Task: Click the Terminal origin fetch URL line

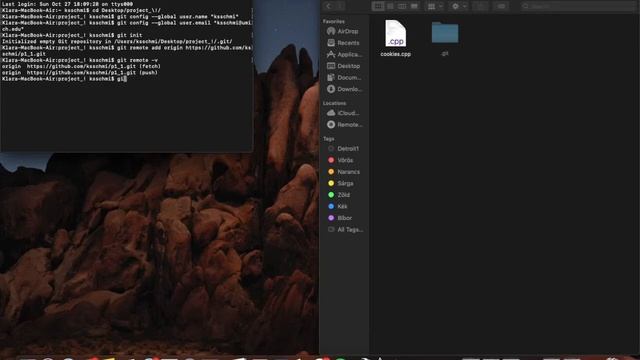Action: pyautogui.click(x=81, y=66)
